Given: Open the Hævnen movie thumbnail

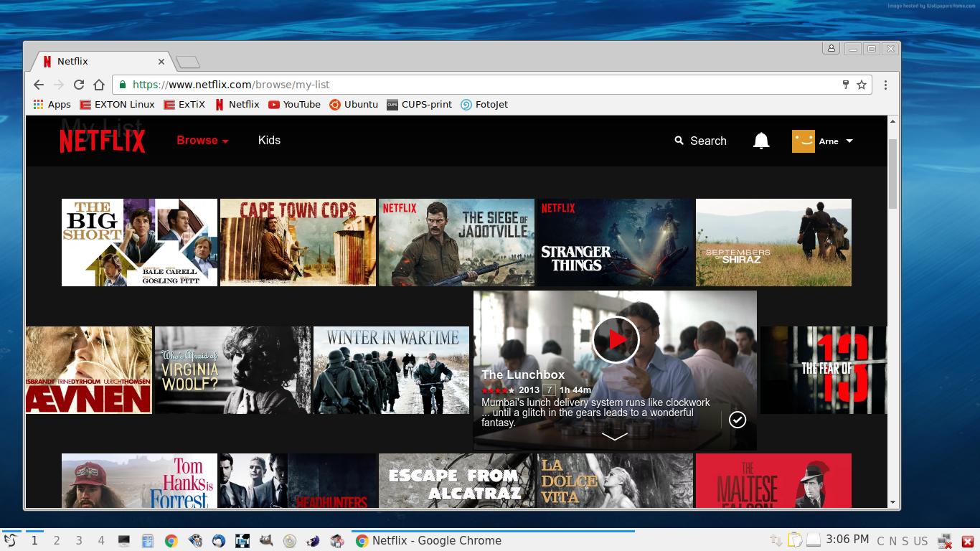Looking at the screenshot, I should [89, 370].
